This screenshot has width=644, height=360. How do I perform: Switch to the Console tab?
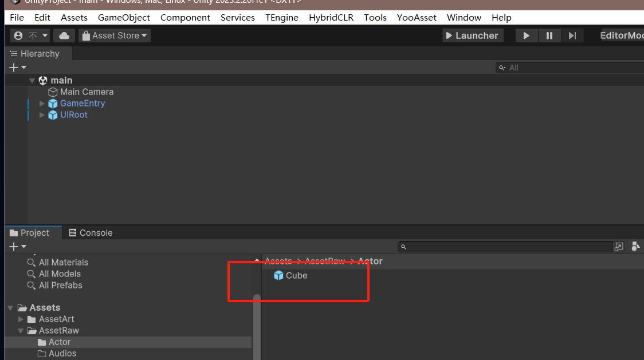tap(91, 233)
